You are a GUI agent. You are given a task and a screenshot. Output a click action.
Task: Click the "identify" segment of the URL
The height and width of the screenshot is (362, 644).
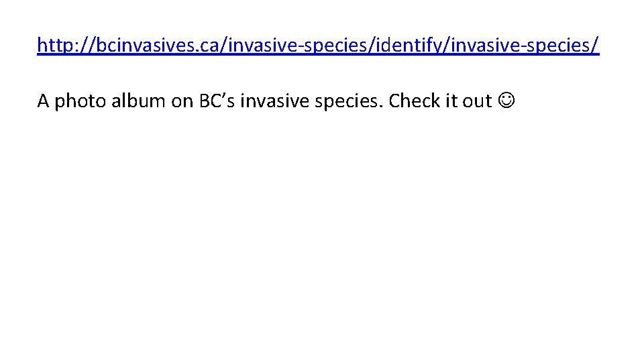pyautogui.click(x=416, y=46)
